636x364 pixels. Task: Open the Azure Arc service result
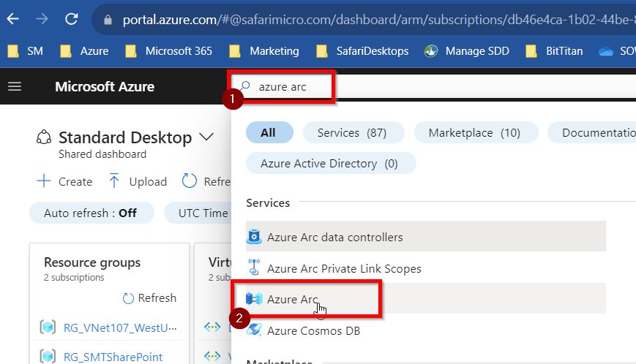tap(426, 299)
